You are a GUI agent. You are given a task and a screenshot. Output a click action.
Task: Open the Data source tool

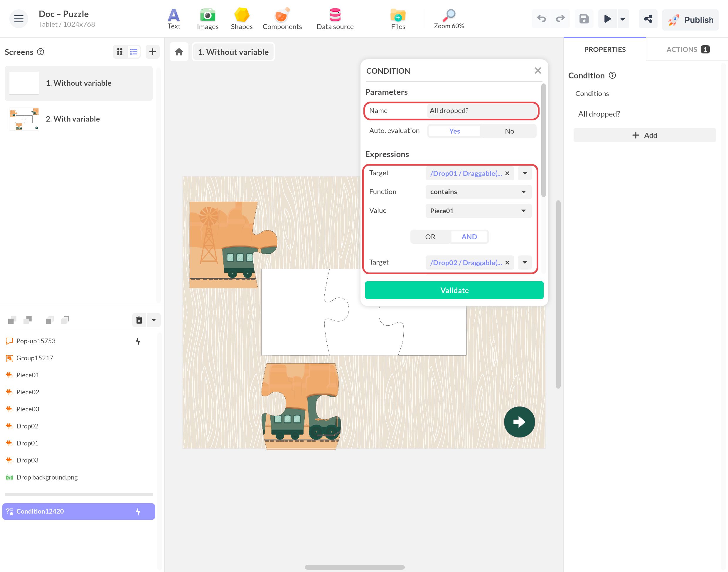335,19
